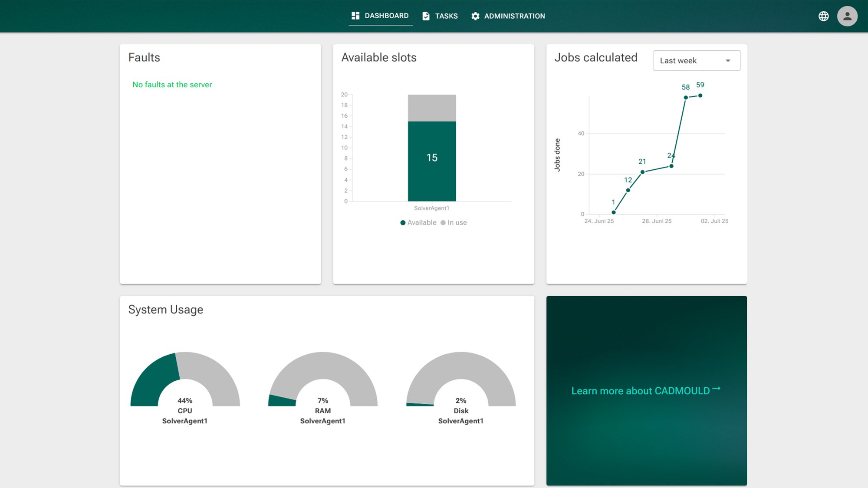Expand the Last week dropdown arrow

(x=728, y=61)
